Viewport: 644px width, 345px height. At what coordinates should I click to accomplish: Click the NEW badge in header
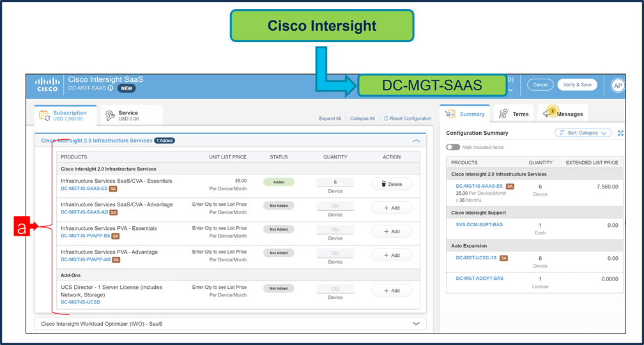pos(126,88)
